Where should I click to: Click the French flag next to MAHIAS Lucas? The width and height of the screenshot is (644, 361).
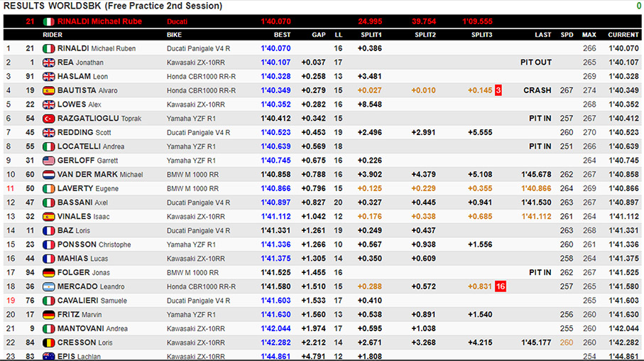coord(48,259)
